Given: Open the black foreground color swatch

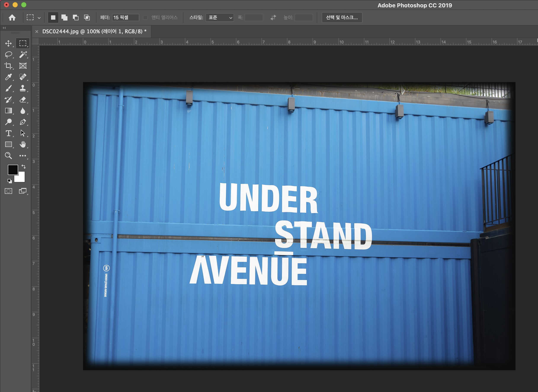Looking at the screenshot, I should click(x=13, y=170).
